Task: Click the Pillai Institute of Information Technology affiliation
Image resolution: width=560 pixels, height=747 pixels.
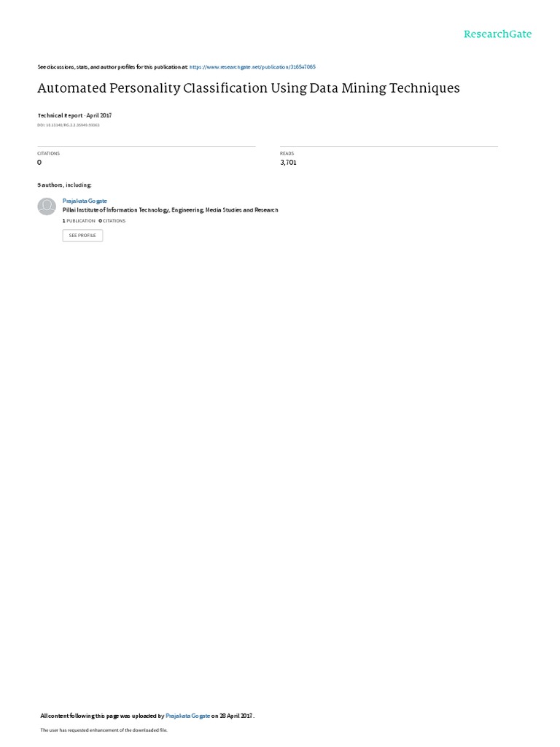Action: (x=171, y=210)
